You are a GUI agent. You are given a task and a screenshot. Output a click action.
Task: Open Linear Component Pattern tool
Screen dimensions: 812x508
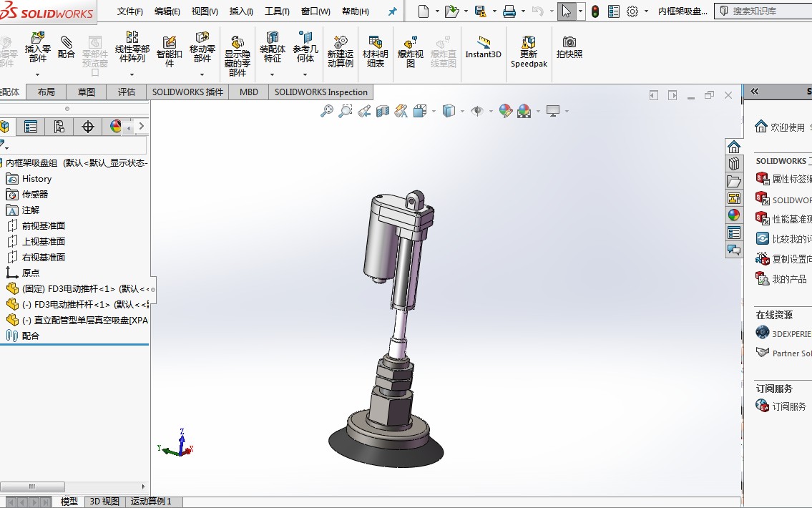(x=132, y=47)
